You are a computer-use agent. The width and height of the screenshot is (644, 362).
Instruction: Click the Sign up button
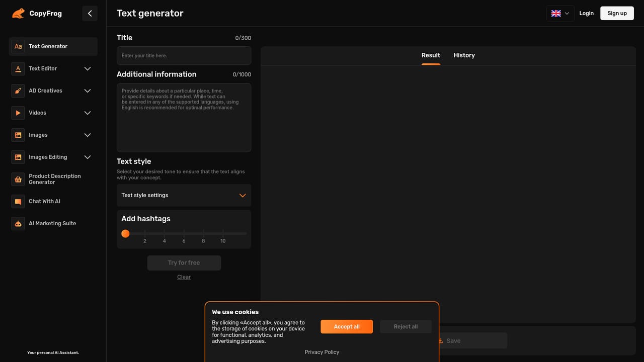click(617, 14)
